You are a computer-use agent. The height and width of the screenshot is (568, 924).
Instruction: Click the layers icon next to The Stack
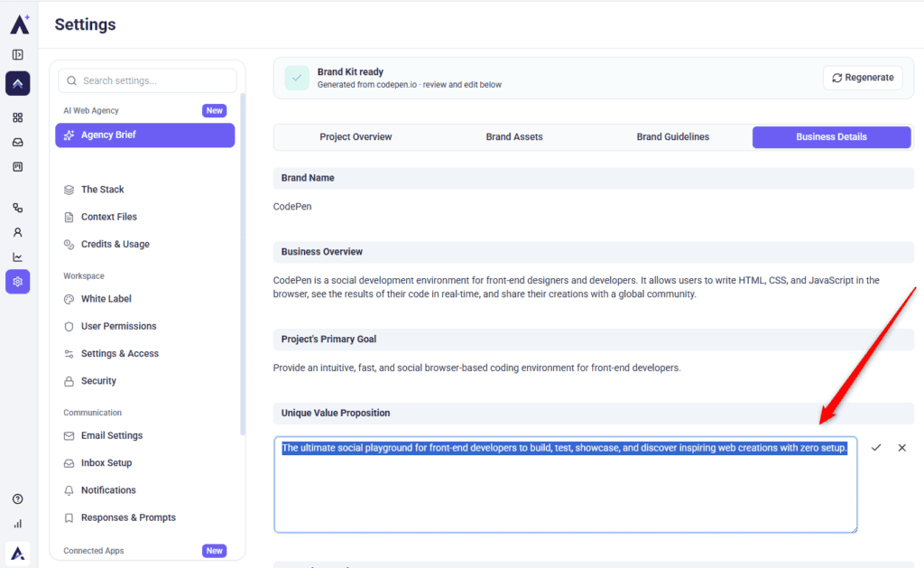pos(69,190)
